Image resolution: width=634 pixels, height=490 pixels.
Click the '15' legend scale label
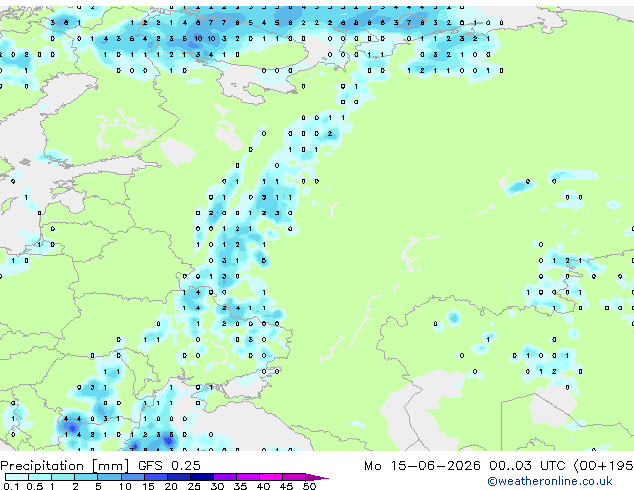click(x=148, y=486)
